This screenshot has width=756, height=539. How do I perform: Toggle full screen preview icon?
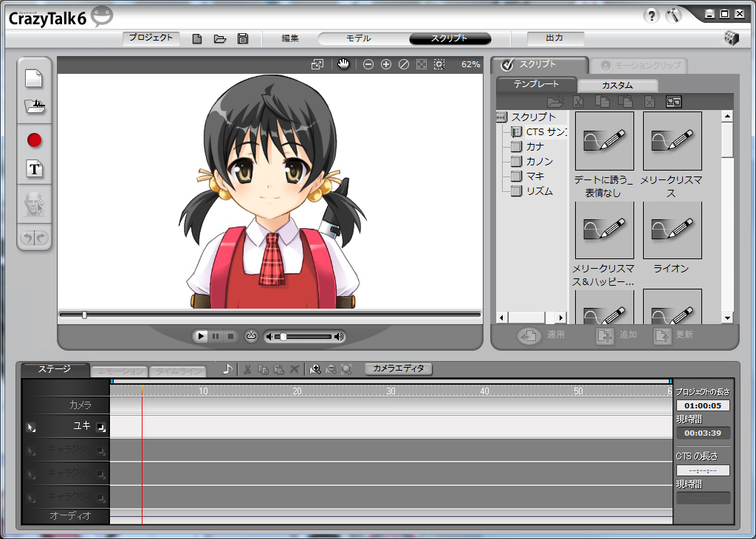click(x=317, y=64)
